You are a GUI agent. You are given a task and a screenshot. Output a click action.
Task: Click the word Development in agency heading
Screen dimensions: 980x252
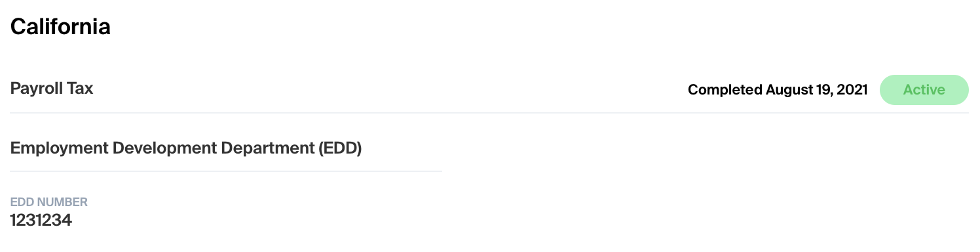pyautogui.click(x=162, y=148)
